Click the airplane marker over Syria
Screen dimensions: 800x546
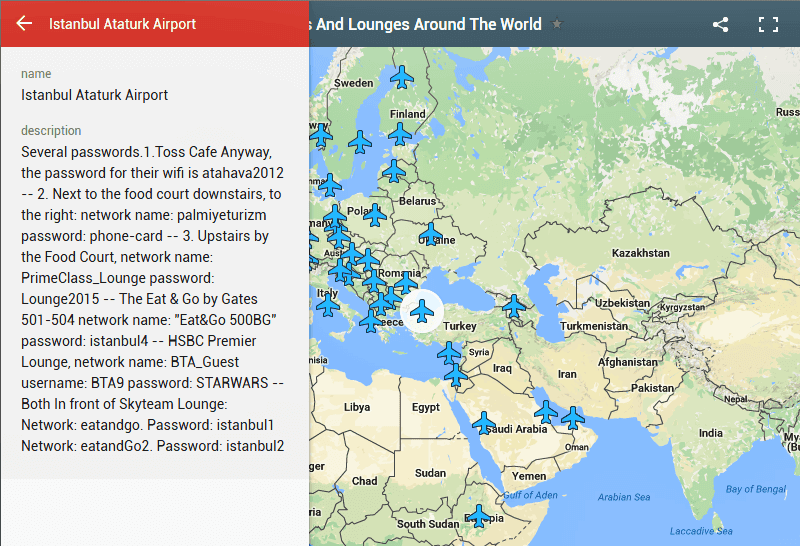pos(451,352)
